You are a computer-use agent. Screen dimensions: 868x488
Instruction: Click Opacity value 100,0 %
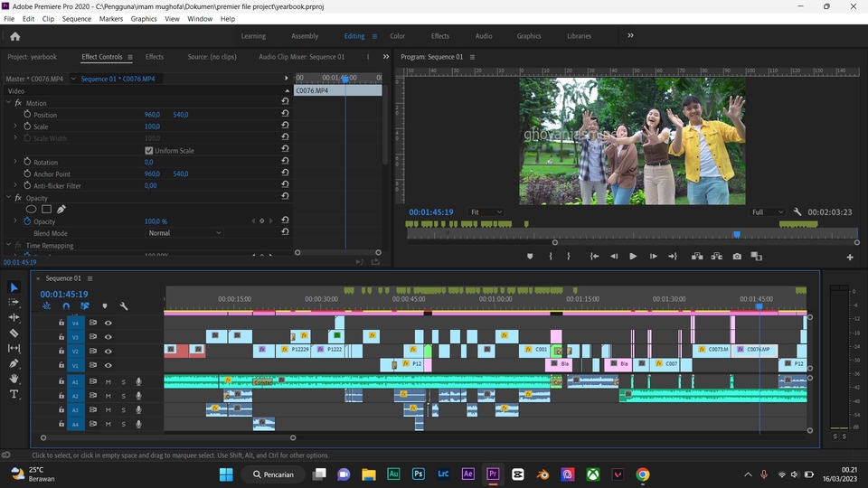[156, 221]
